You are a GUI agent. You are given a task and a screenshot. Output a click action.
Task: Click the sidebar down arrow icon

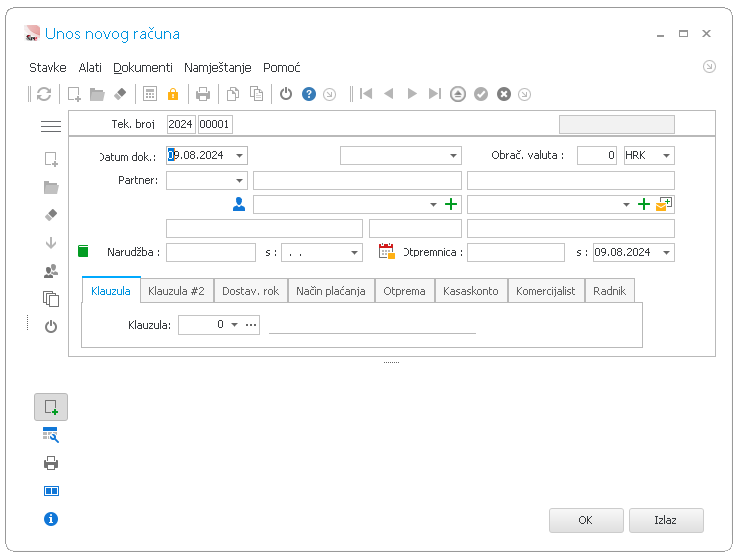tap(51, 243)
